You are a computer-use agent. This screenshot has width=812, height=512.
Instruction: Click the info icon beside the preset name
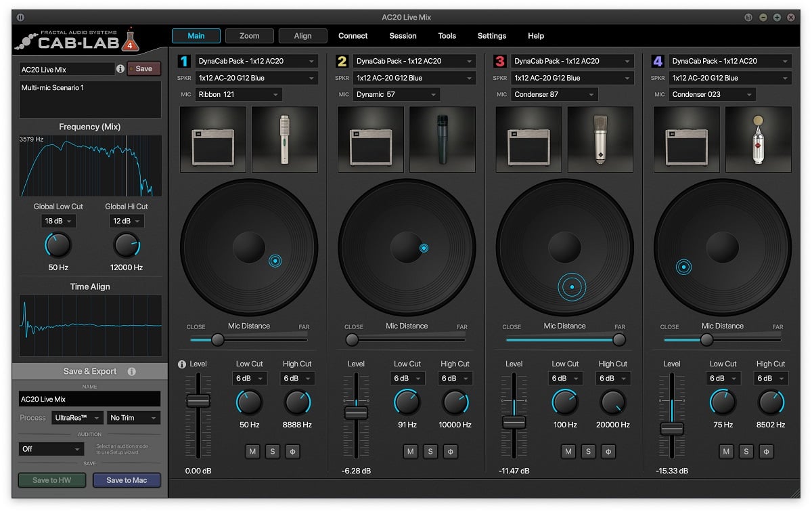(x=120, y=68)
